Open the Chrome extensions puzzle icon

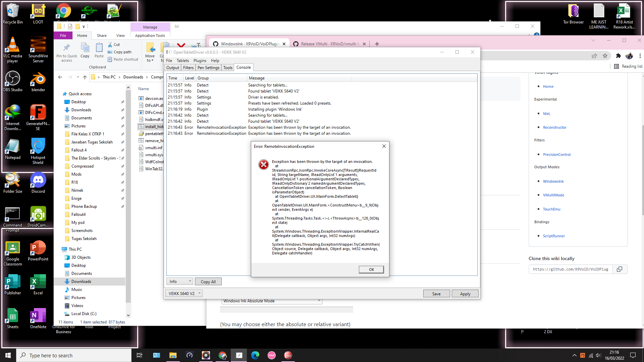(618, 56)
